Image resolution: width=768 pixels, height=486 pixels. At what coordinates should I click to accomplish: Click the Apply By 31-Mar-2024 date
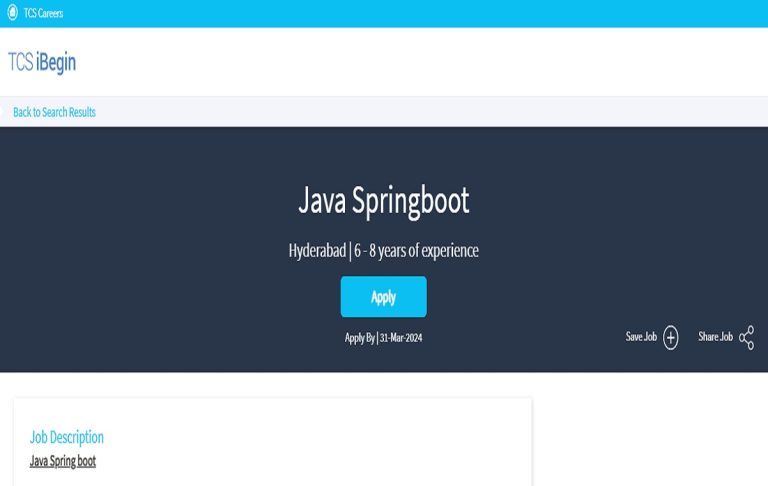[384, 338]
